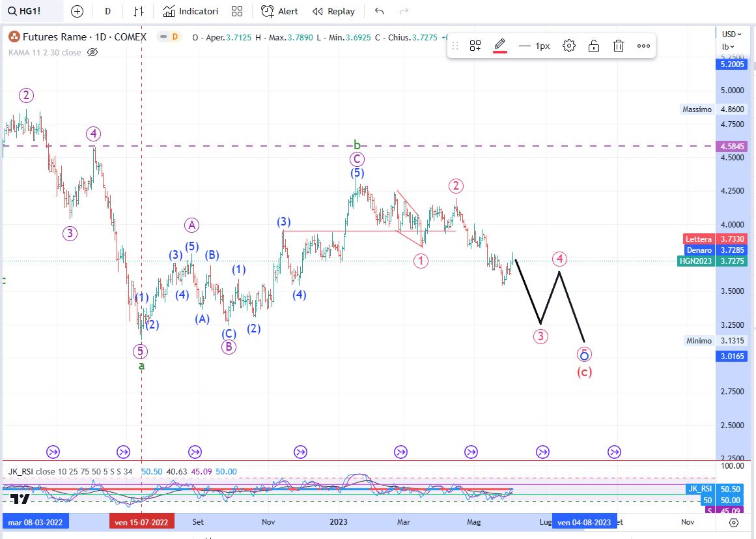Click the copper futures symbol logo
Image resolution: width=756 pixels, height=539 pixels.
click(x=14, y=36)
